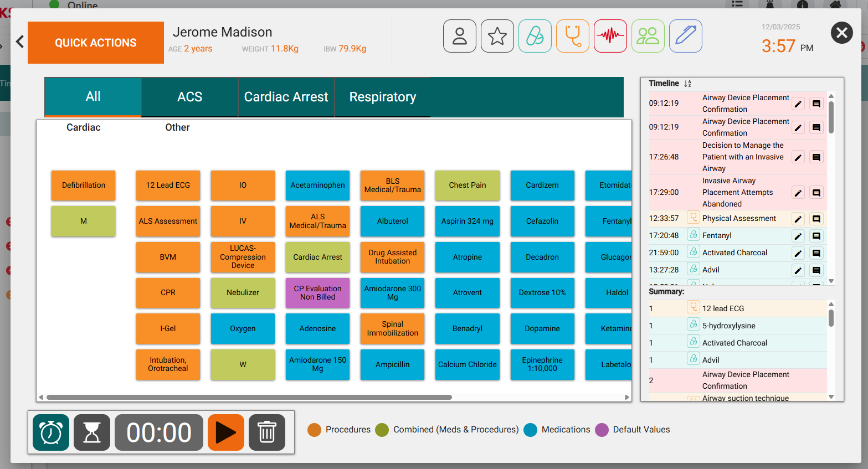Open the favorites star icon
This screenshot has height=469, width=868.
click(497, 35)
